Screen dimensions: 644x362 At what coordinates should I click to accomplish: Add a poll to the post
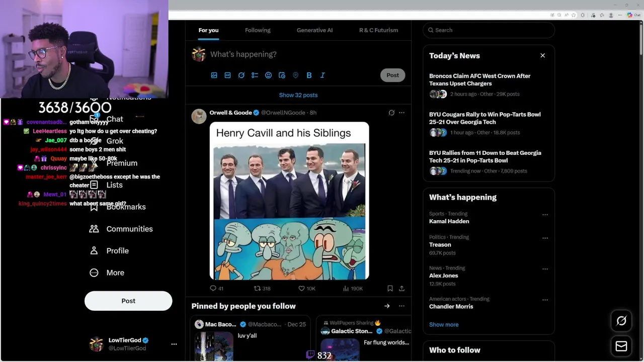(255, 75)
